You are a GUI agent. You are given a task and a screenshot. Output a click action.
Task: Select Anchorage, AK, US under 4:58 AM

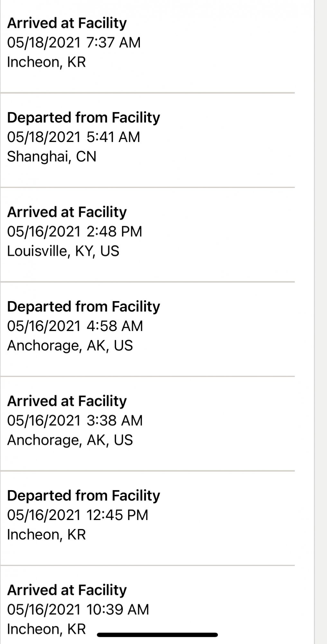pos(70,346)
